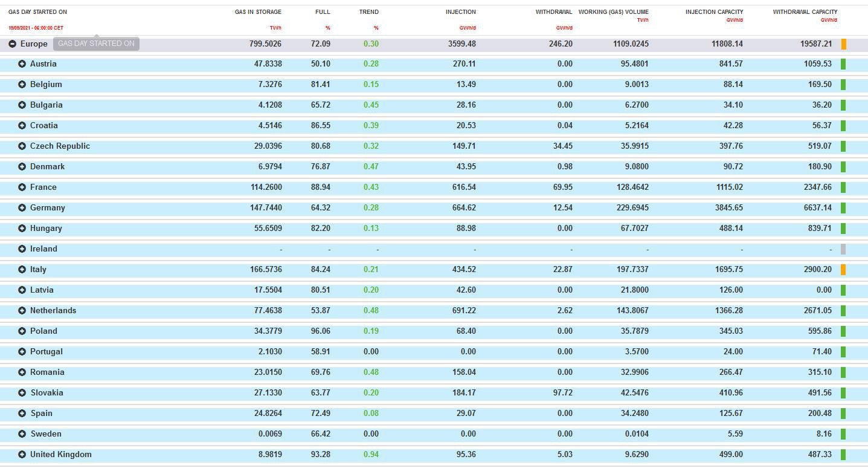This screenshot has width=868, height=468.
Task: Click Spain's trend value 0.08
Action: coord(371,414)
